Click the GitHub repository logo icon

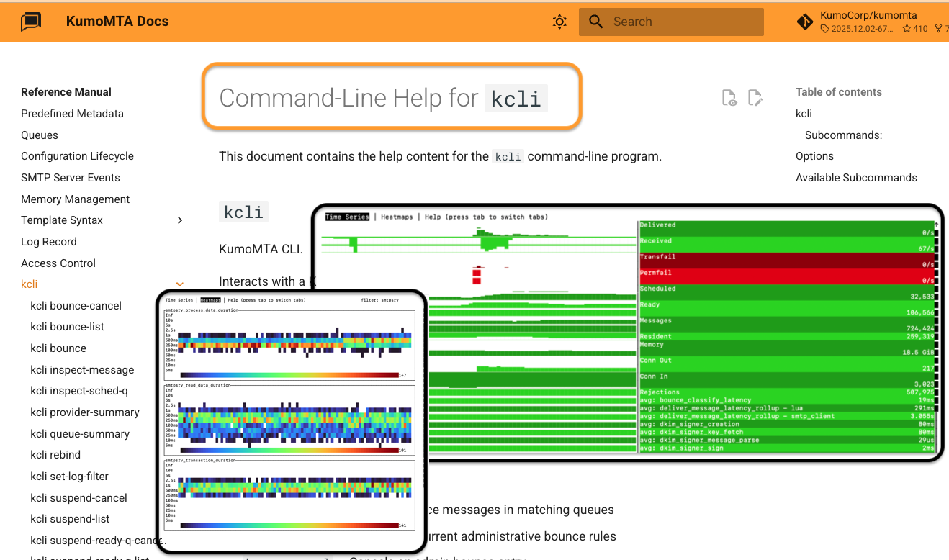(805, 22)
